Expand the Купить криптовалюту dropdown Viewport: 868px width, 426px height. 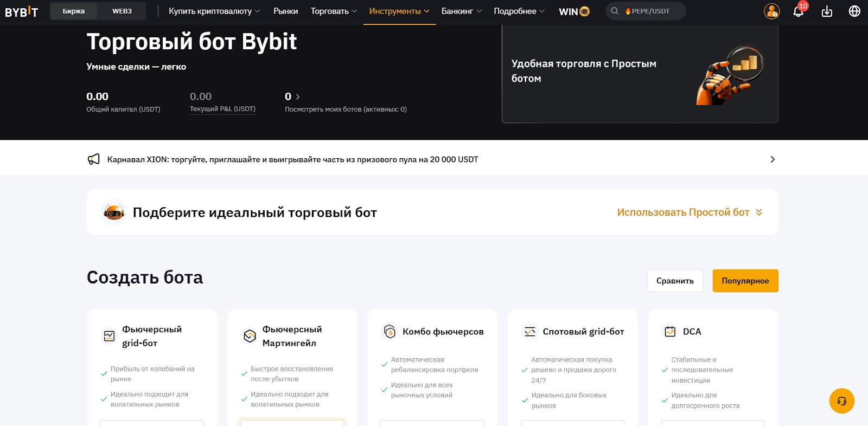click(x=214, y=11)
